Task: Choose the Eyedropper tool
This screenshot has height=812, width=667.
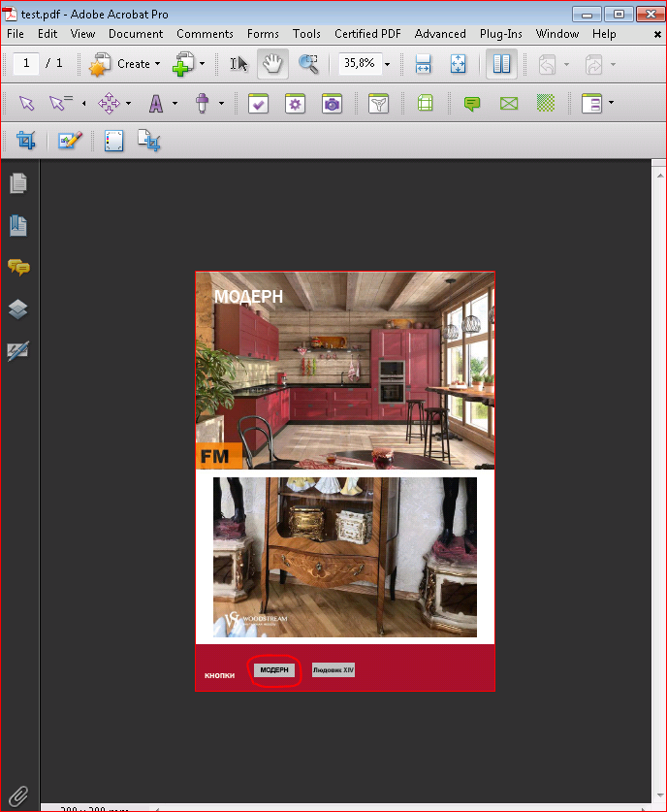Action: click(x=203, y=103)
